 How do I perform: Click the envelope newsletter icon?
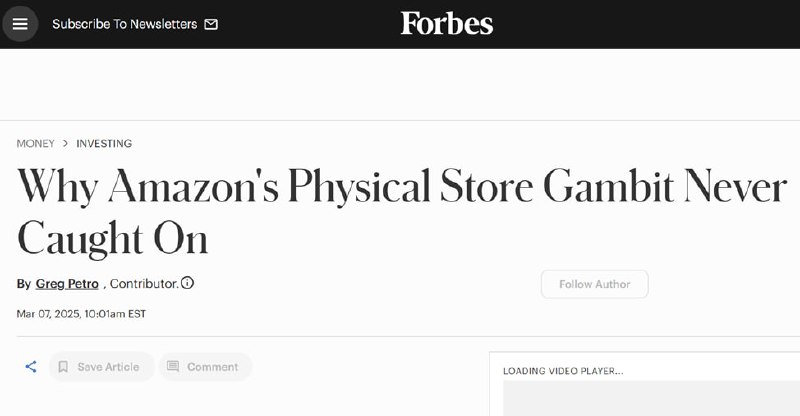[211, 24]
